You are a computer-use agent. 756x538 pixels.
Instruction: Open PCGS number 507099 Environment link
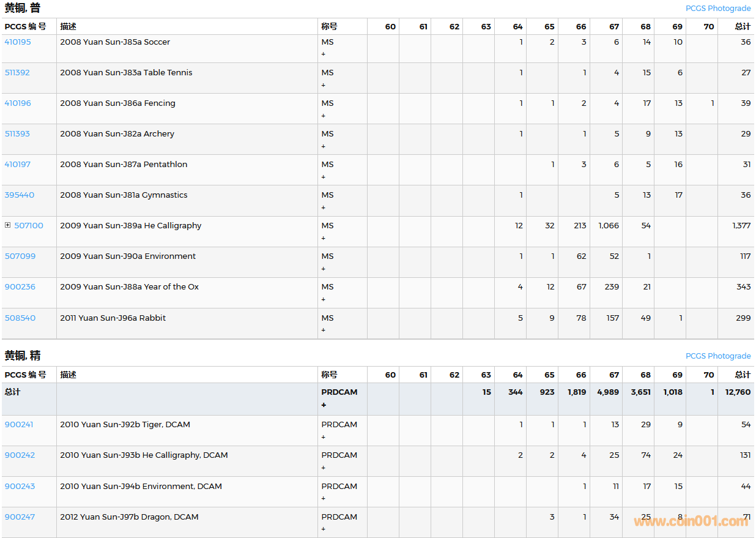coord(20,256)
